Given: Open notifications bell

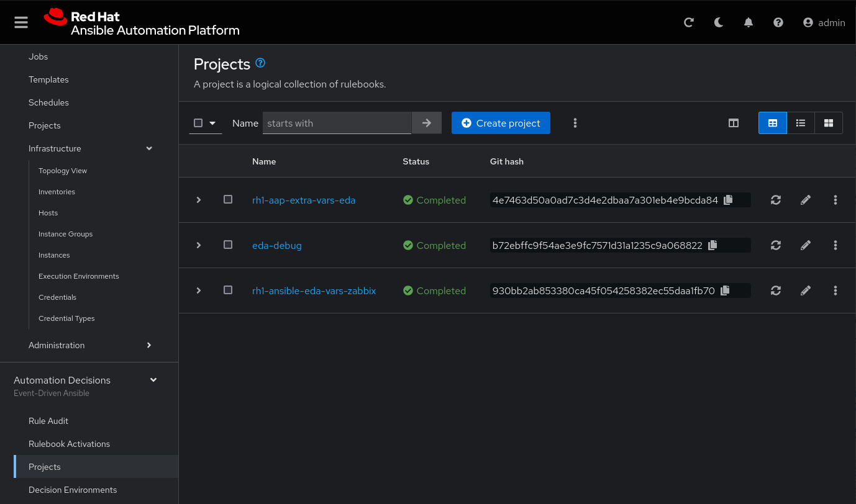Looking at the screenshot, I should pos(749,22).
